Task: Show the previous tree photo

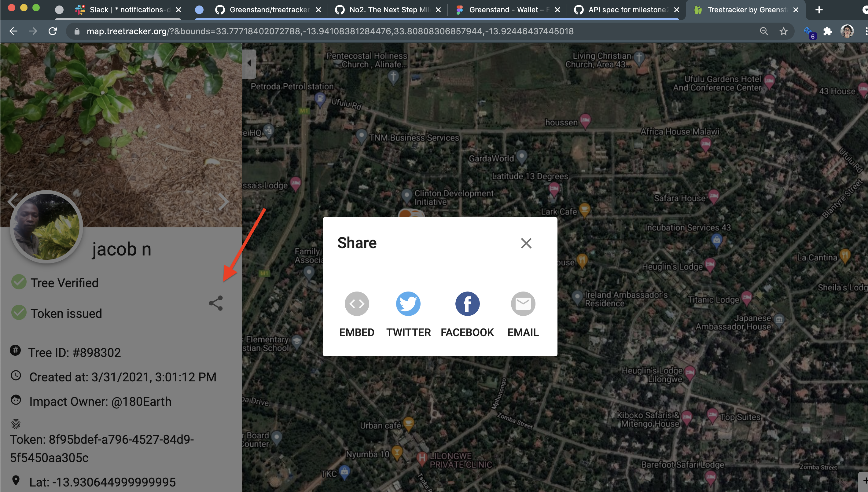Action: click(12, 201)
